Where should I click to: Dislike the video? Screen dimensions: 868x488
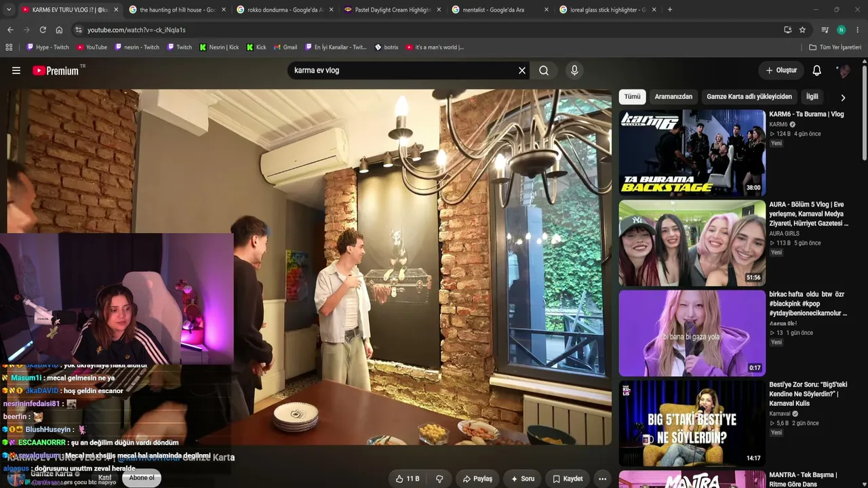439,479
